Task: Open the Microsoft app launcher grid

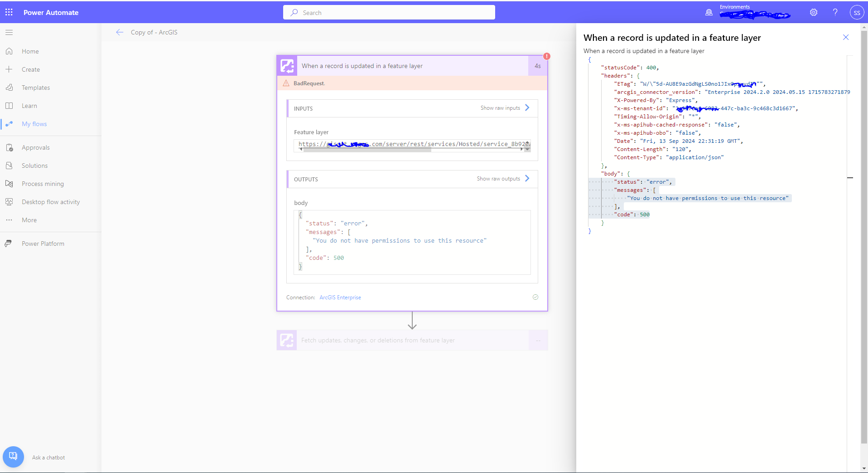Action: coord(9,12)
